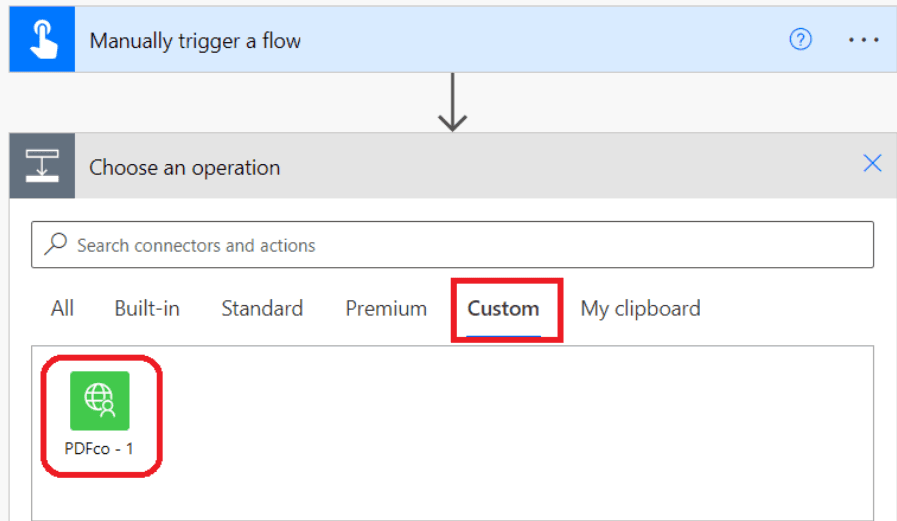
Task: Focus the Search connectors and actions field
Action: 453,245
